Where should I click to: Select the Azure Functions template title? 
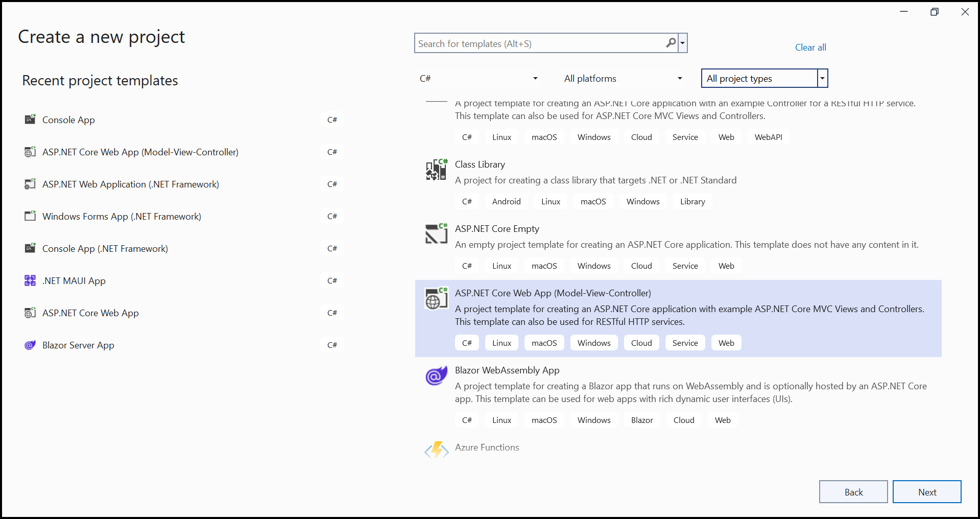487,447
